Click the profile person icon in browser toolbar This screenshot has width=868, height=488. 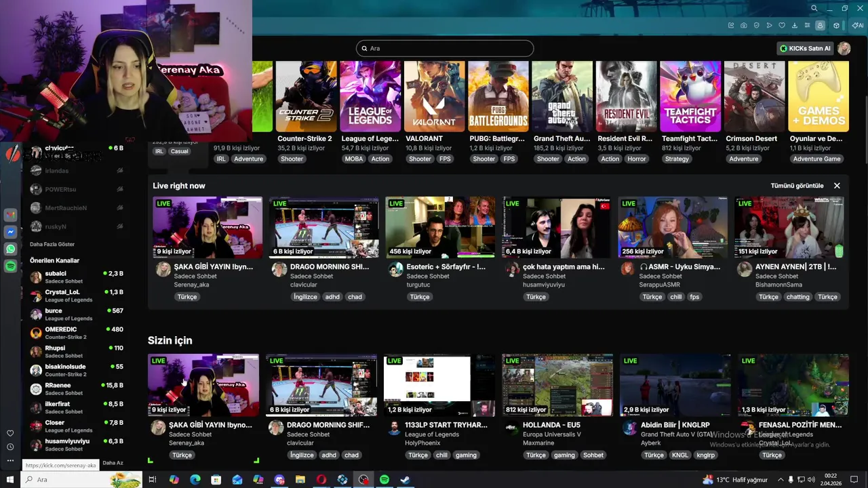[820, 26]
